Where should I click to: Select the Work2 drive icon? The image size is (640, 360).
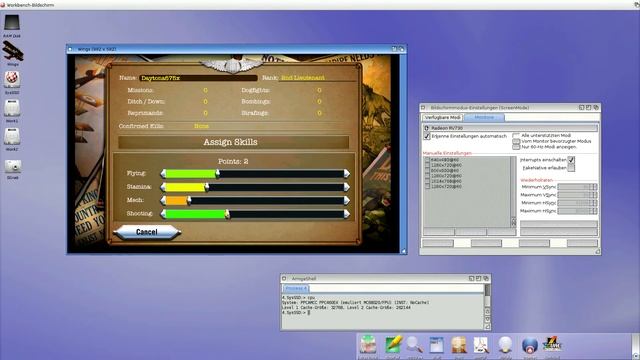(x=12, y=137)
